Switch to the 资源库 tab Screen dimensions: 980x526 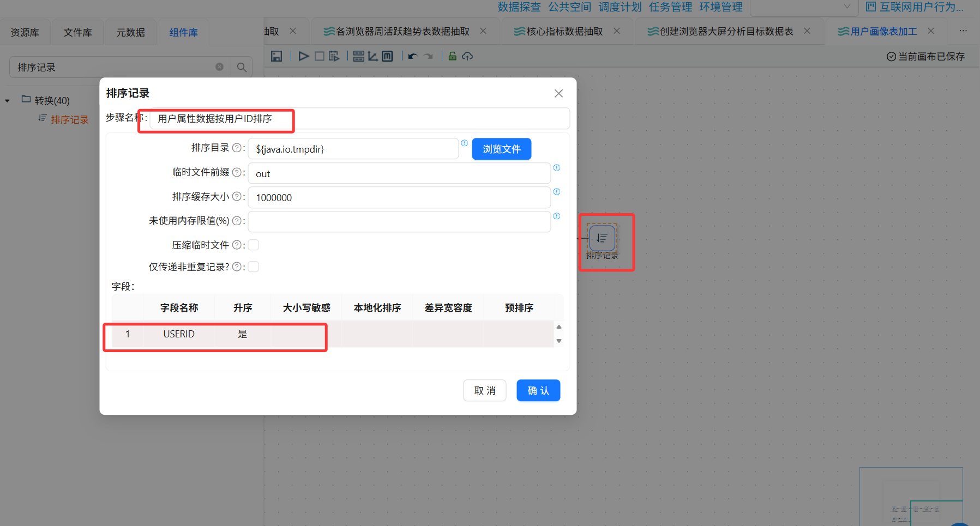coord(25,33)
